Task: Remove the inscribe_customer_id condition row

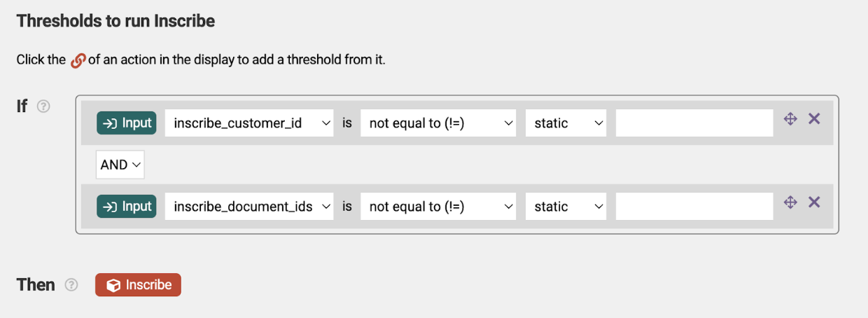Action: (814, 119)
